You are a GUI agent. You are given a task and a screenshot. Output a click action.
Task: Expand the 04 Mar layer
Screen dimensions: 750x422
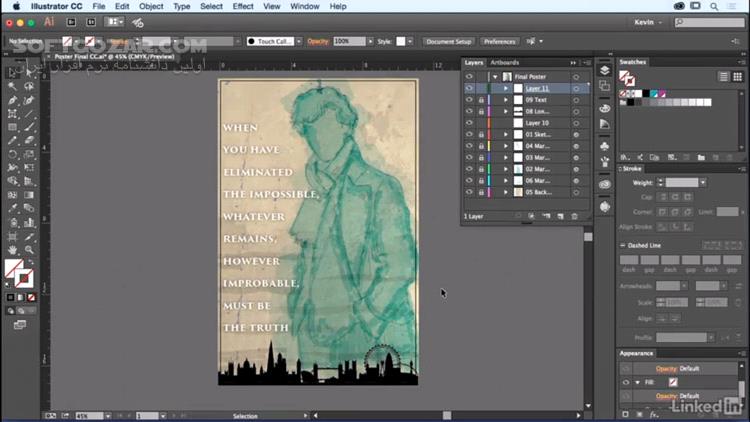(x=506, y=146)
